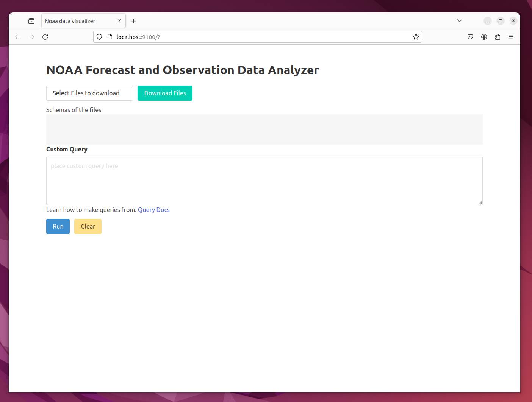Open the Firefox View icon

point(31,21)
